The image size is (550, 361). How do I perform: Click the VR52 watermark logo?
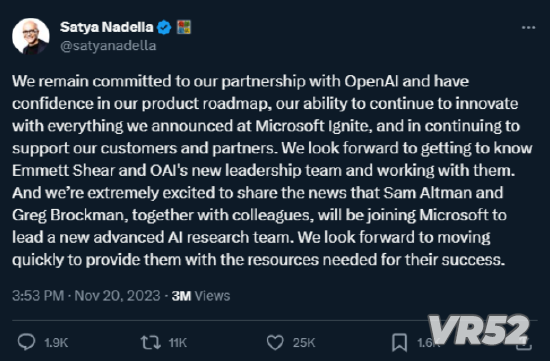click(x=479, y=330)
